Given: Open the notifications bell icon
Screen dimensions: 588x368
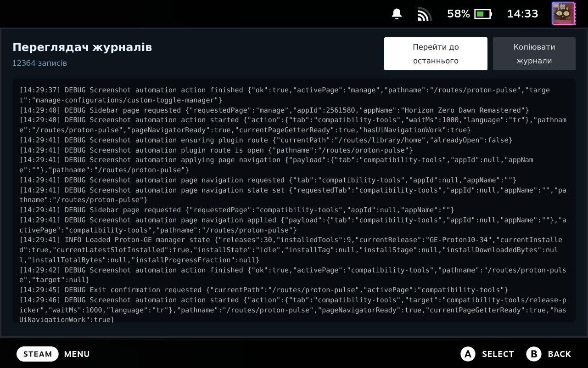Looking at the screenshot, I should coord(397,14).
